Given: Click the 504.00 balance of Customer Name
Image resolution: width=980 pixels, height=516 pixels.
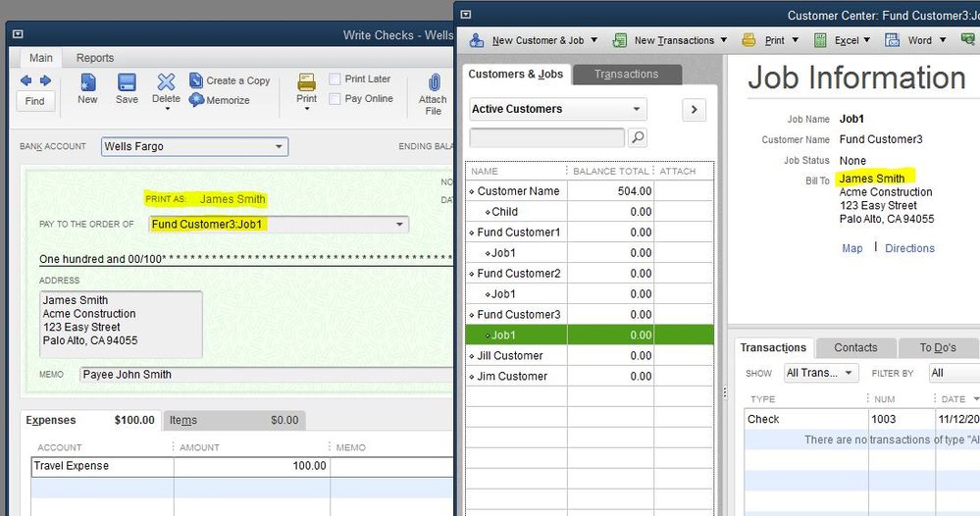Looking at the screenshot, I should pyautogui.click(x=635, y=191).
